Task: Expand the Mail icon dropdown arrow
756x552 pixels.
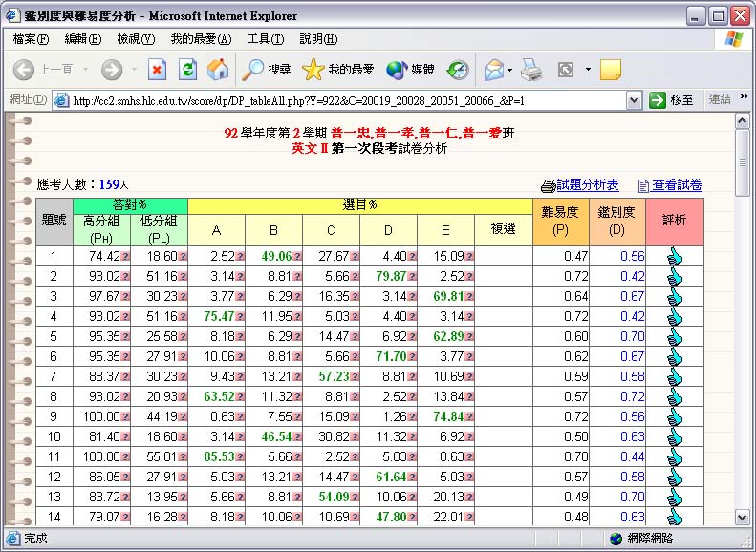Action: (509, 70)
